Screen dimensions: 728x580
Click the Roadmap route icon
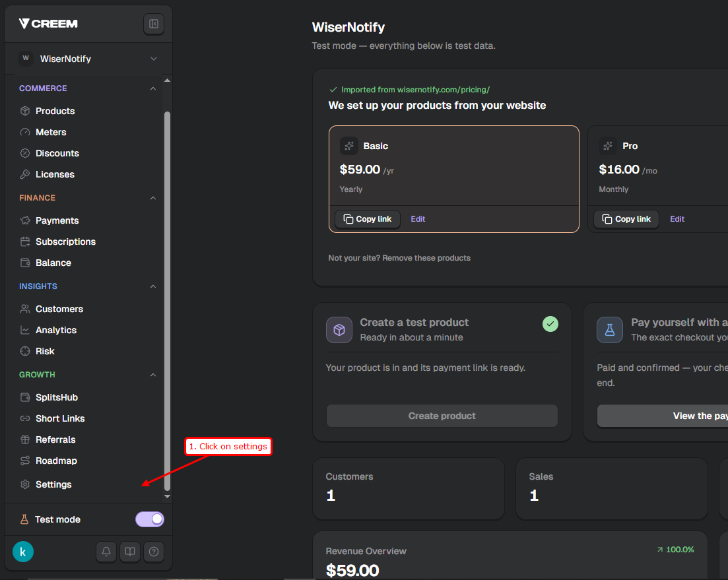click(25, 461)
